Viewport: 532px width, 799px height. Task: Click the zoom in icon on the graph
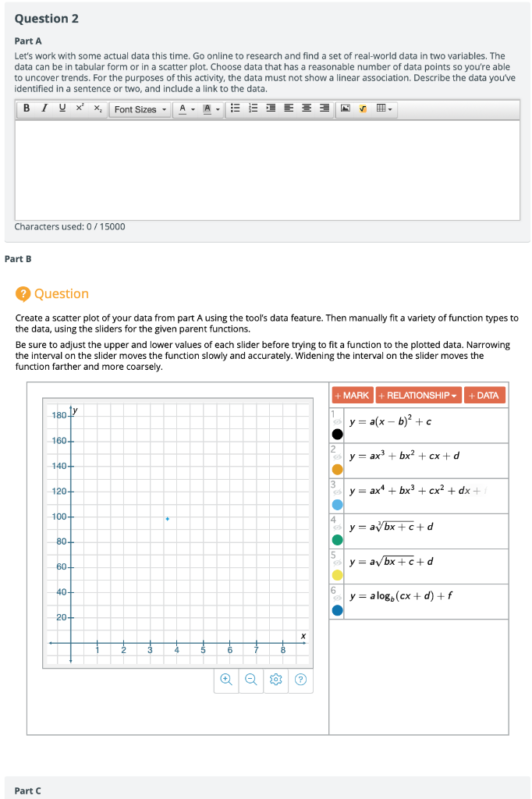pos(226,680)
